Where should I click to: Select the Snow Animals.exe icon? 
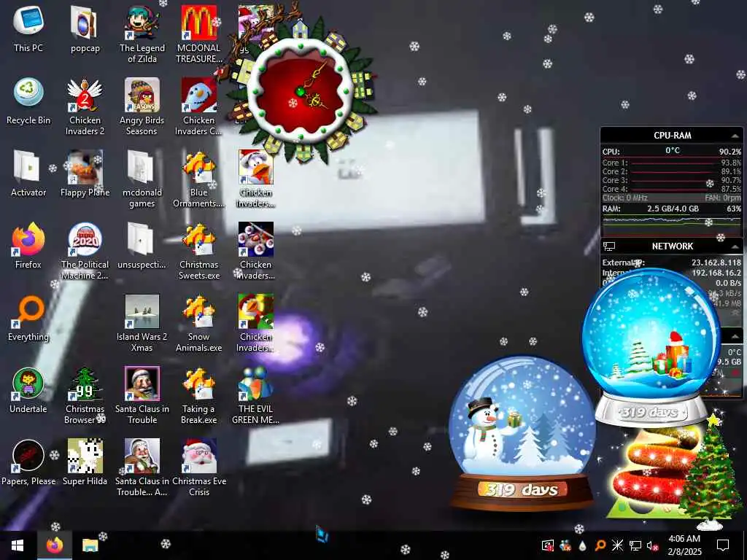[x=198, y=323]
